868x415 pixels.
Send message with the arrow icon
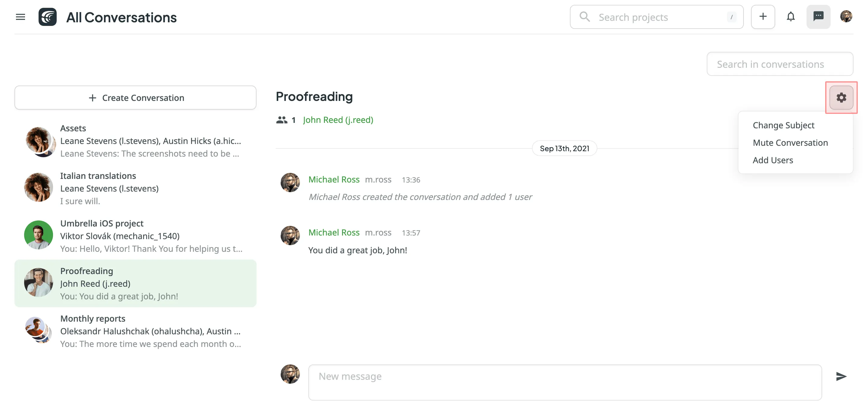pyautogui.click(x=841, y=376)
